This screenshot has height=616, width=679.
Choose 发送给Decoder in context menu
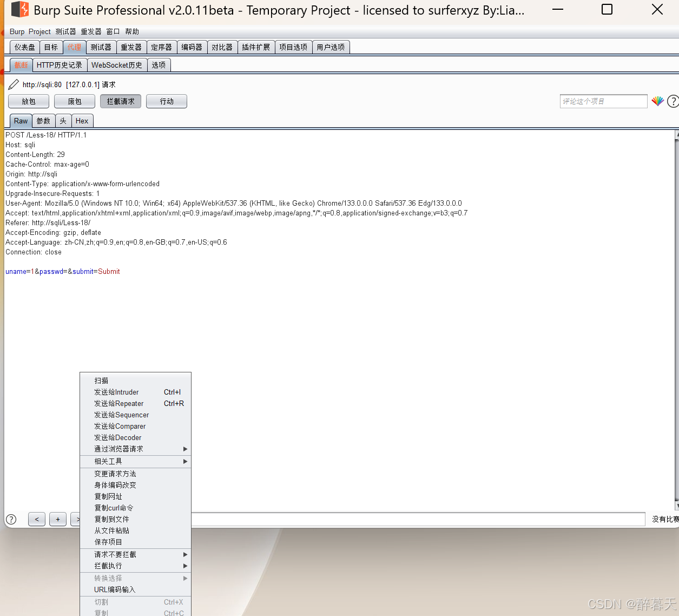point(135,437)
